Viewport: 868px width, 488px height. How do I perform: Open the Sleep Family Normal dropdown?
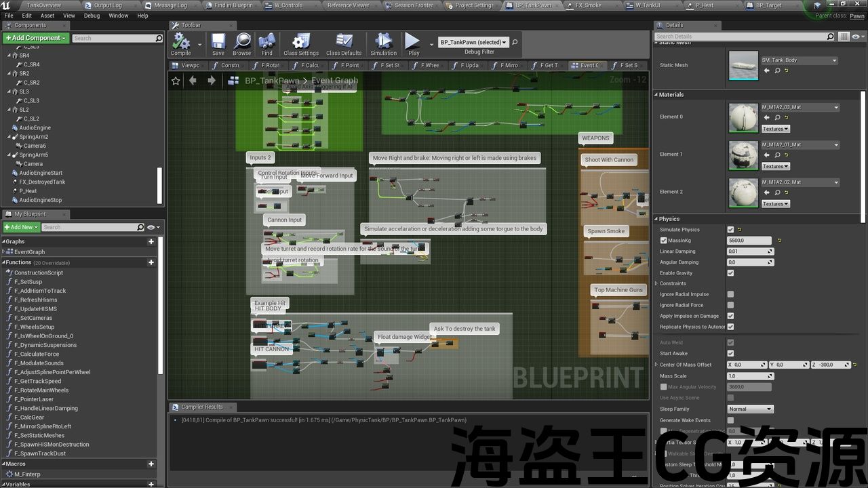[750, 409]
